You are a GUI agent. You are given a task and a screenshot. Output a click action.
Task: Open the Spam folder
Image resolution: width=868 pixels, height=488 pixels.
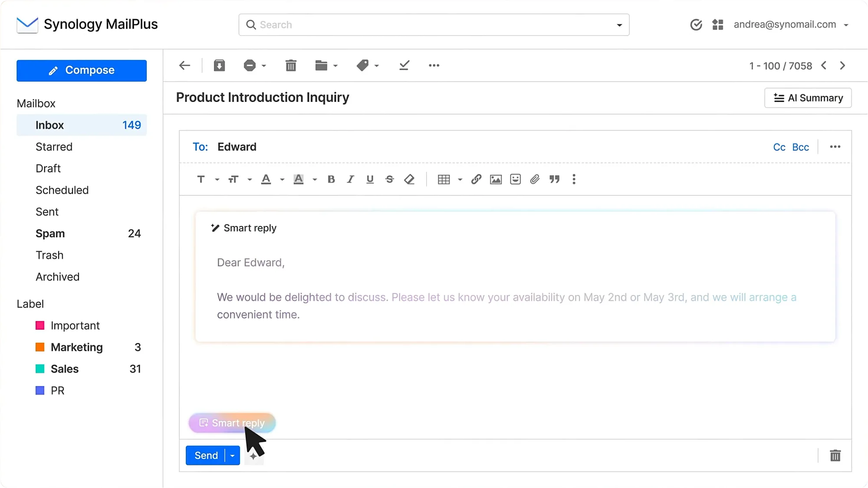click(x=82, y=233)
